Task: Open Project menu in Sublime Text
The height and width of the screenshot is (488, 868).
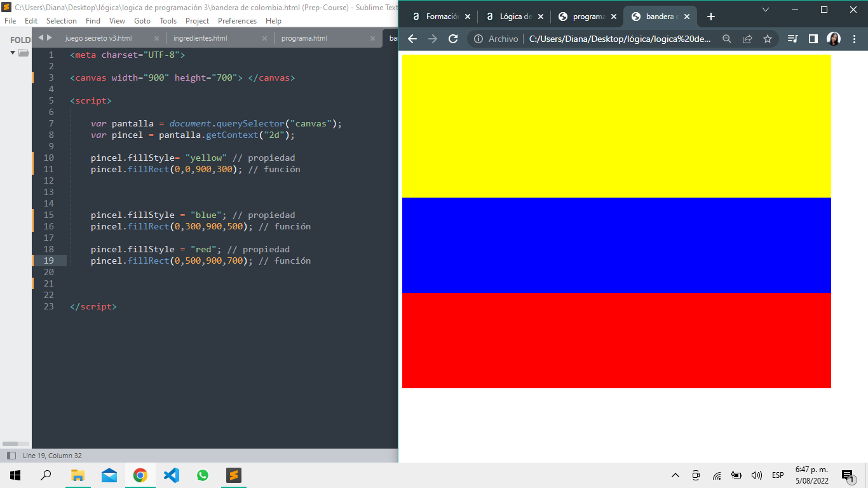Action: tap(198, 21)
